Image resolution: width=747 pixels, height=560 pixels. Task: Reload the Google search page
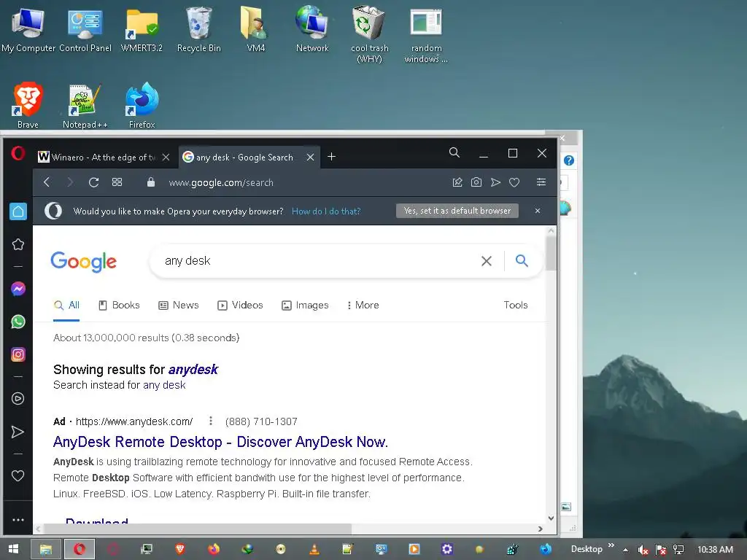point(93,182)
